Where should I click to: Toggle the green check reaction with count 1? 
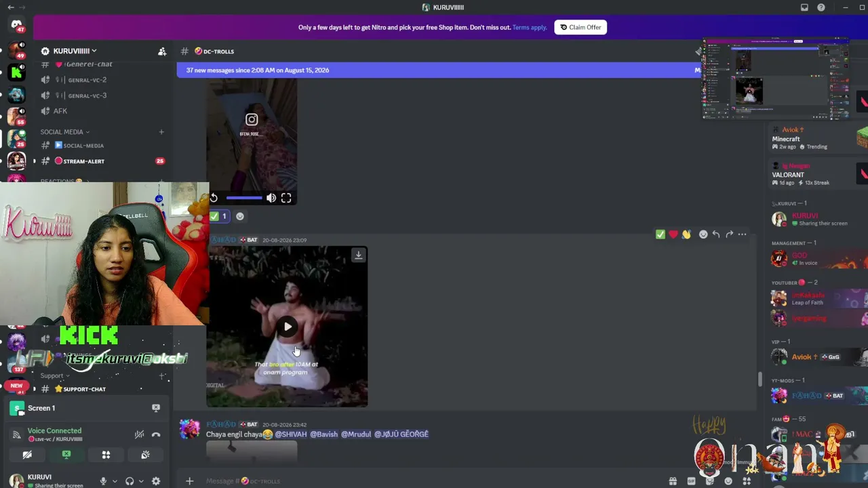pyautogui.click(x=218, y=216)
